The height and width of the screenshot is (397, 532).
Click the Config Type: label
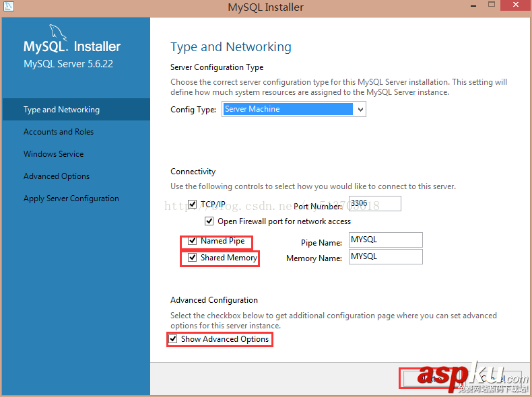point(193,110)
